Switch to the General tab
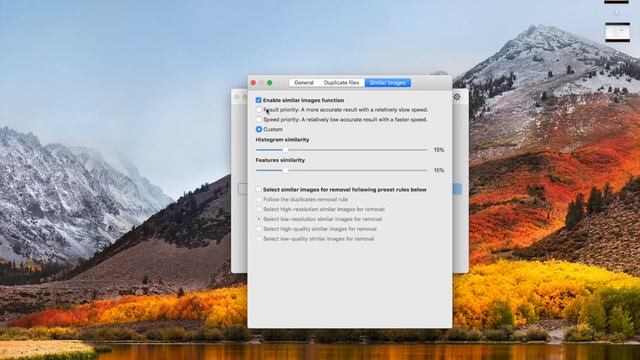The height and width of the screenshot is (360, 640). (304, 83)
